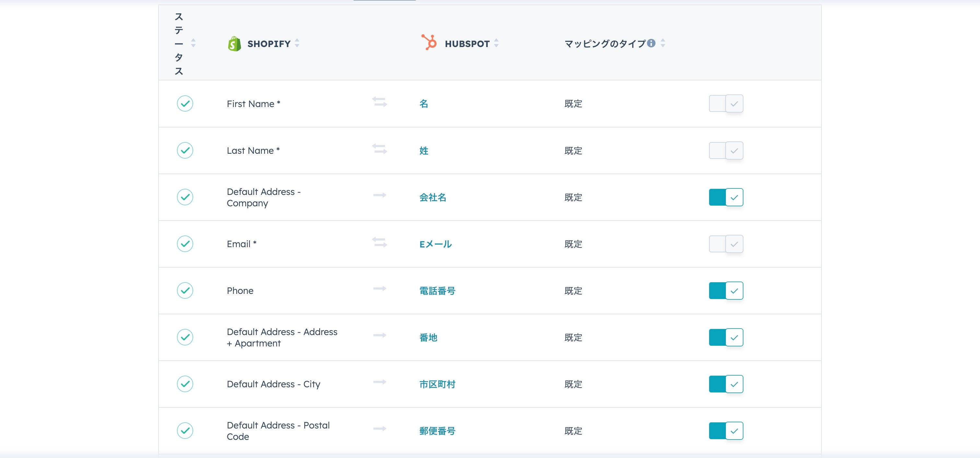Open the 番地 HubSpot property link
Viewport: 980px width, 458px height.
tap(428, 337)
